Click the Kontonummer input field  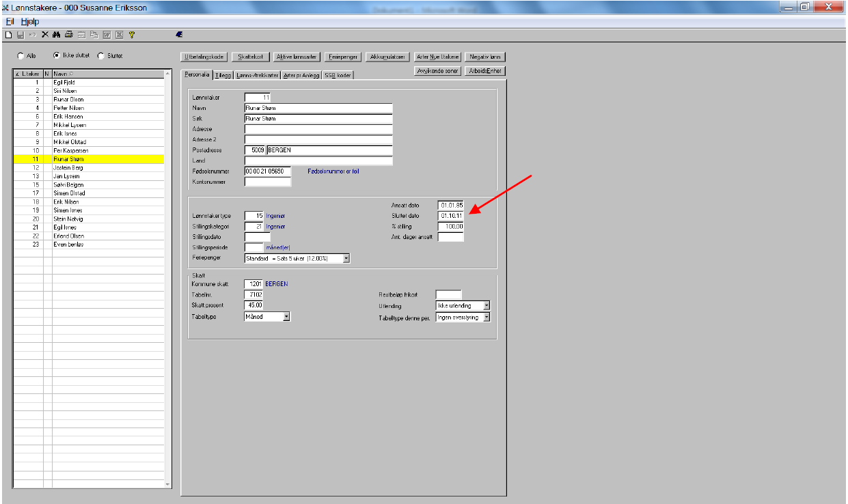(268, 182)
